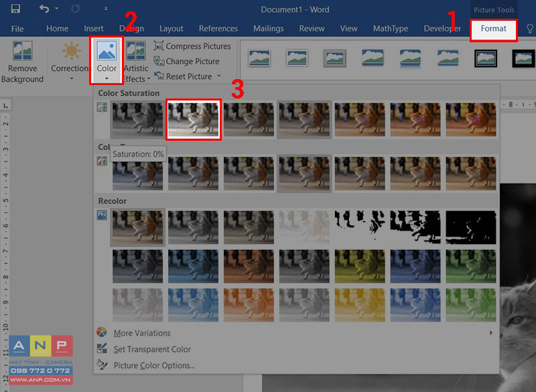
Task: Select the Format tab under Picture Tools
Action: click(x=493, y=28)
